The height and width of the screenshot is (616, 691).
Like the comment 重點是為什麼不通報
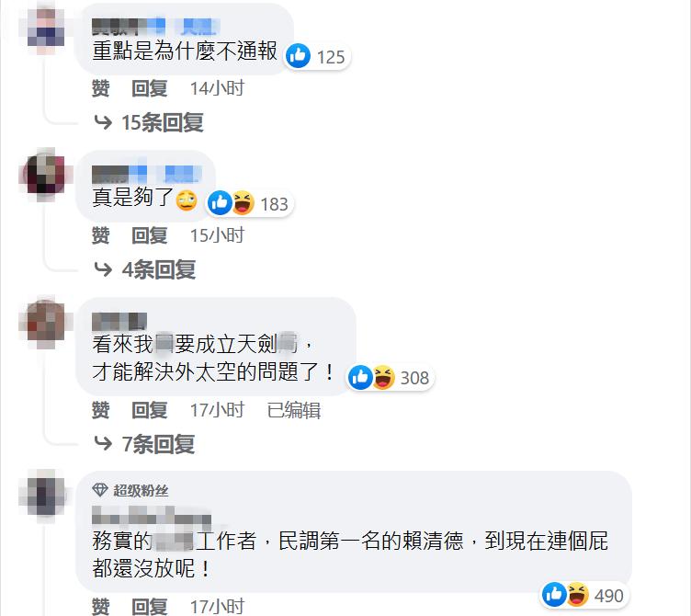[100, 88]
